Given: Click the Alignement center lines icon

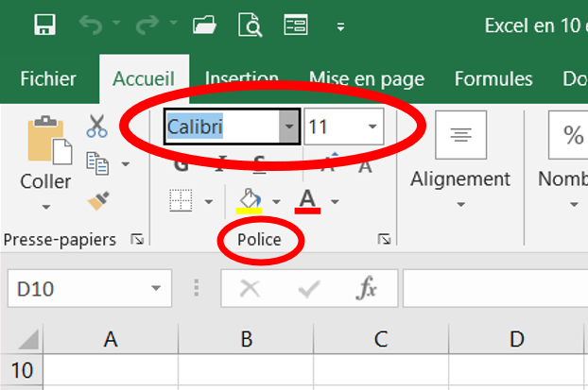Looking at the screenshot, I should (x=461, y=135).
